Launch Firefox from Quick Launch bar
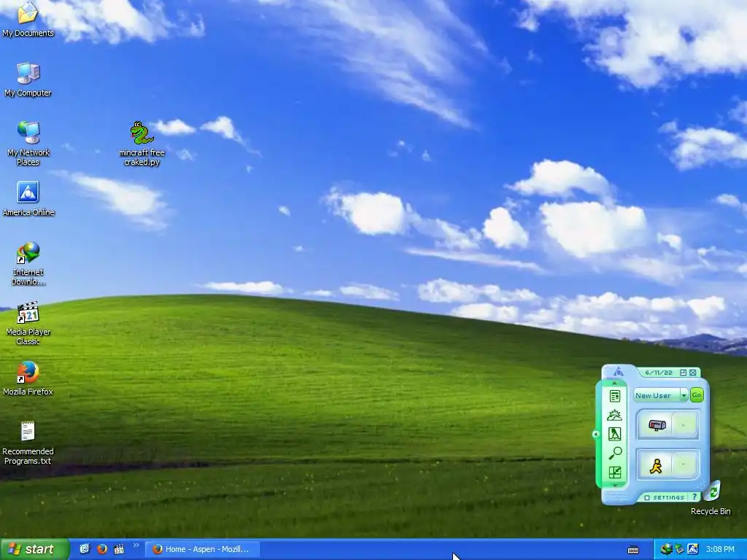Screen dimensions: 747x560 coord(102,549)
